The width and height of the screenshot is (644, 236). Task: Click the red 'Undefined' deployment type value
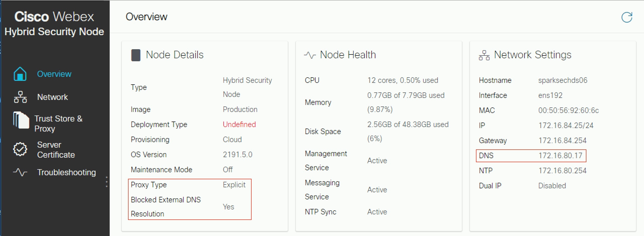point(239,125)
